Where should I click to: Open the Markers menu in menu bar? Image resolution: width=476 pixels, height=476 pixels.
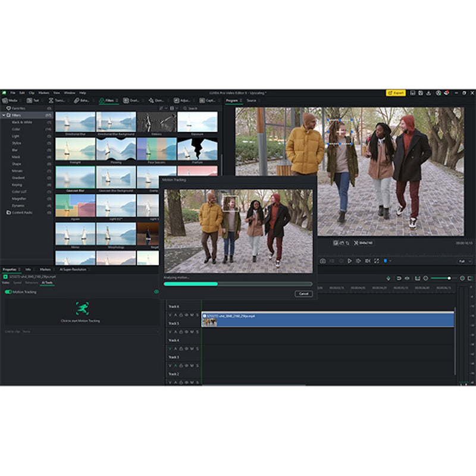coord(43,93)
